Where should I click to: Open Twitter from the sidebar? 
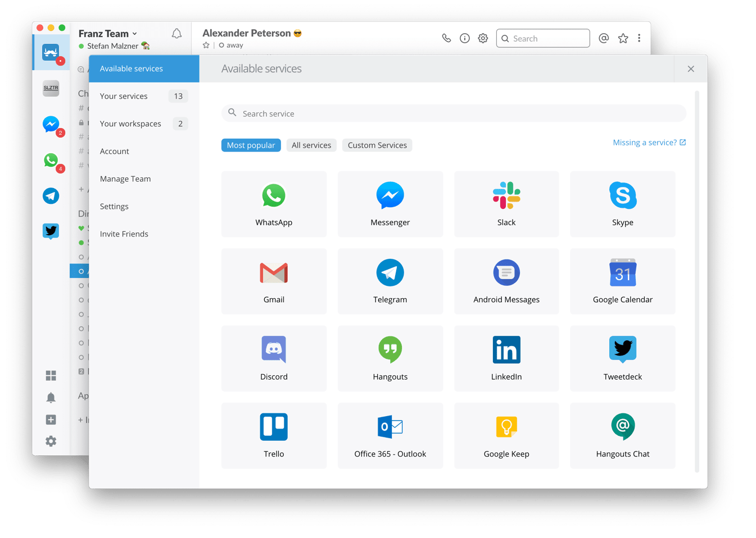click(x=51, y=231)
